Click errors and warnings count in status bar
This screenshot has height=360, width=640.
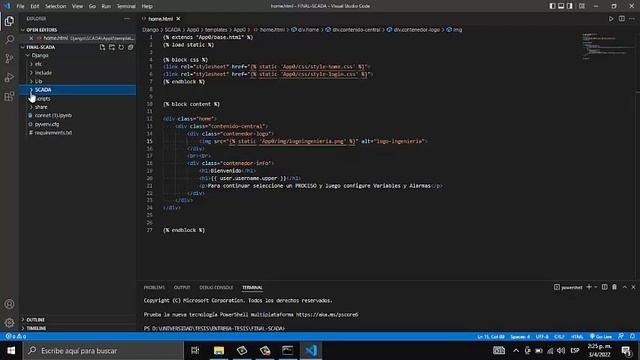click(x=16, y=336)
